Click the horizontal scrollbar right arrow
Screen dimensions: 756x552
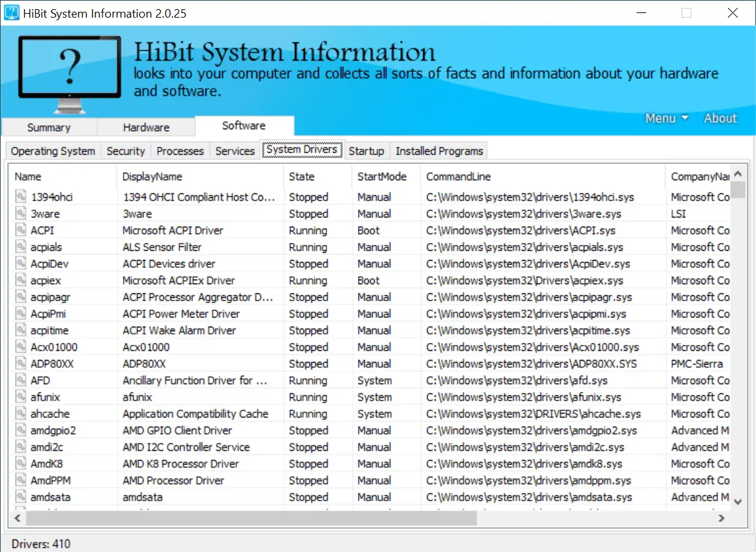tap(722, 518)
